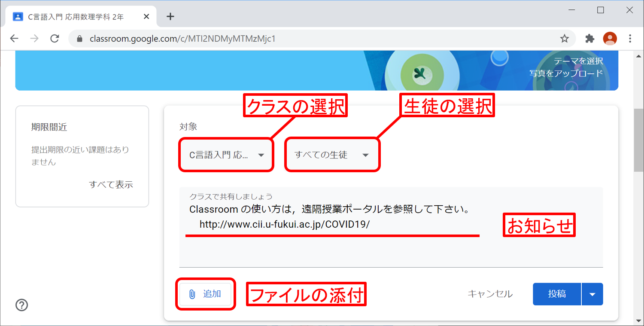This screenshot has height=326, width=644.
Task: Click the 対象 label
Action: tap(188, 127)
